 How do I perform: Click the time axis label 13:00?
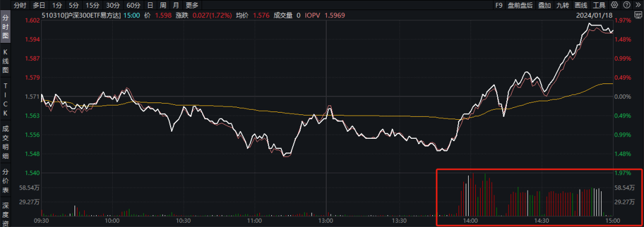point(326,220)
